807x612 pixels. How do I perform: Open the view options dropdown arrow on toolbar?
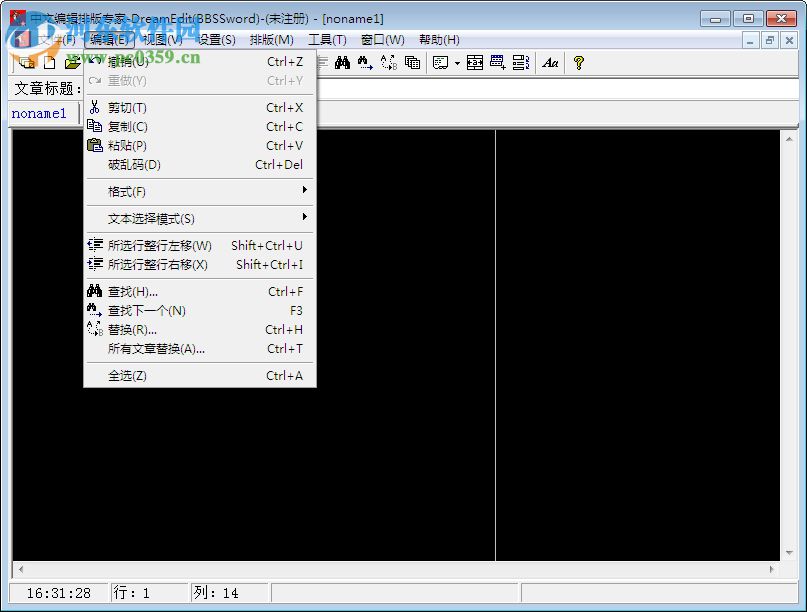[455, 62]
